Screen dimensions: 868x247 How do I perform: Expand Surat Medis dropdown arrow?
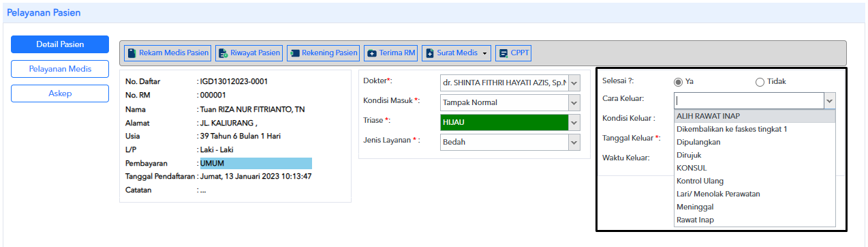point(485,53)
